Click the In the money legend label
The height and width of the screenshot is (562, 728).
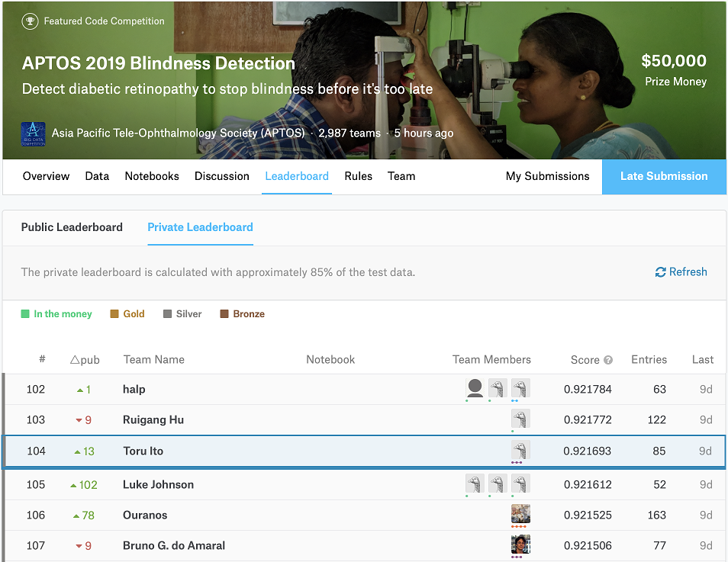(x=63, y=314)
